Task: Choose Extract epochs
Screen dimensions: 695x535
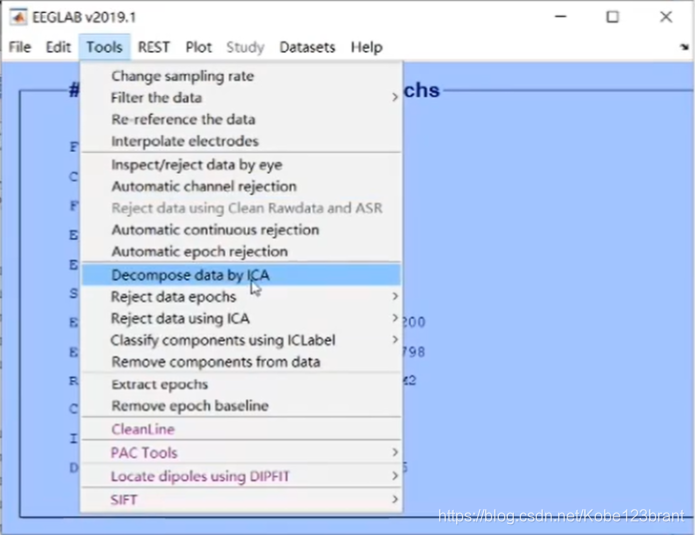Action: click(x=242, y=384)
